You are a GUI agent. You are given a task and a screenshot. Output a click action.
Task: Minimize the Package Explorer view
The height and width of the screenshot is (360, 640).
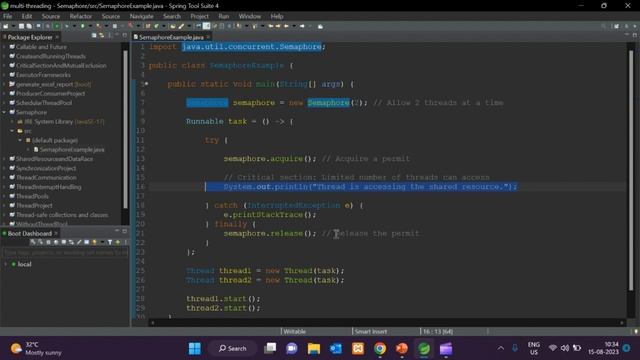tap(117, 36)
